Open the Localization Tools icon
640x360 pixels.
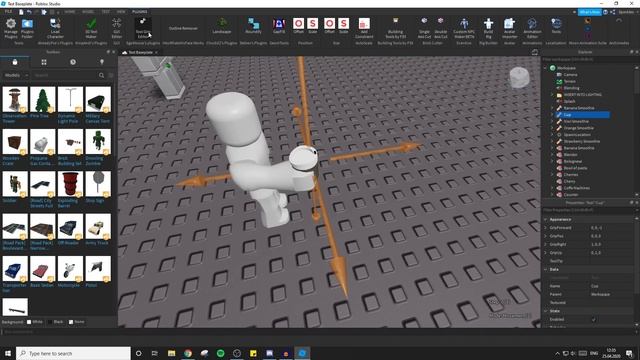pos(556,26)
